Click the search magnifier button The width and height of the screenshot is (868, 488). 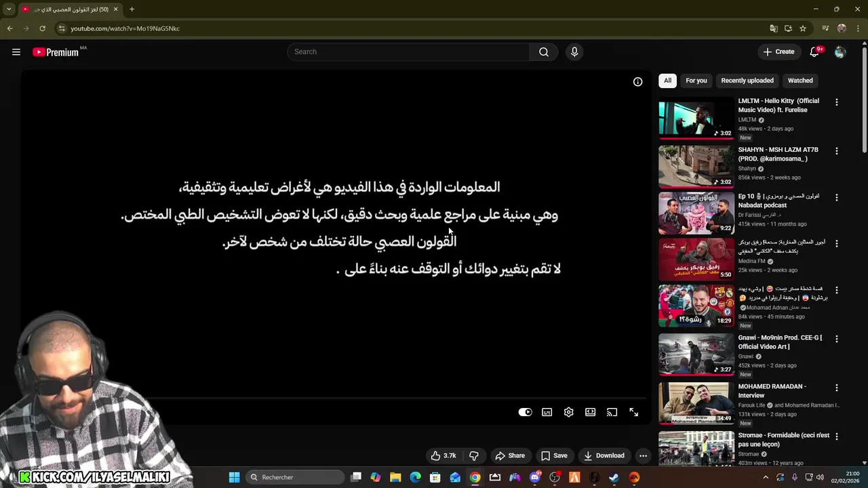pos(544,52)
